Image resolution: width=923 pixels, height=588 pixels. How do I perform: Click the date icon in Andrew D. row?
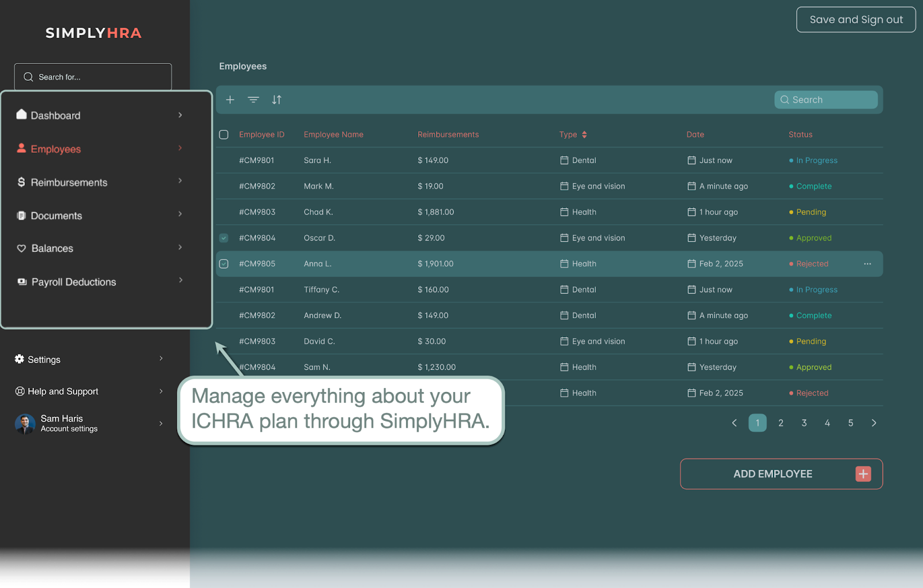[692, 315]
